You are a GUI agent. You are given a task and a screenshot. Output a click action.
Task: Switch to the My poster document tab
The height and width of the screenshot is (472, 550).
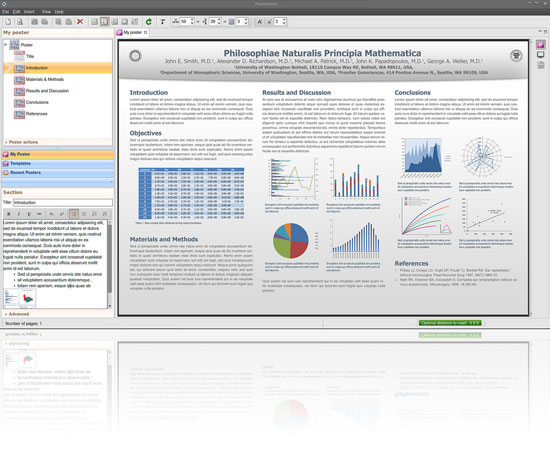[132, 32]
